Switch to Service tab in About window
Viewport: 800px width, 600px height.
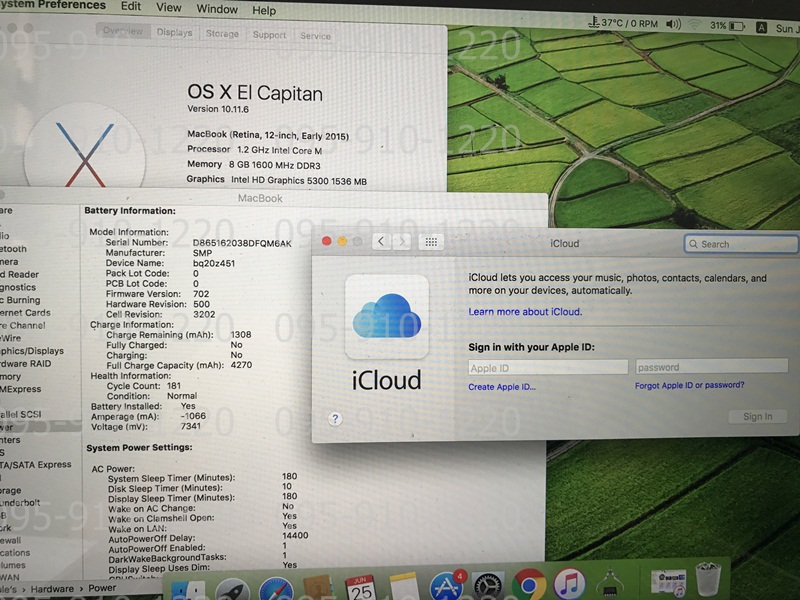click(315, 36)
